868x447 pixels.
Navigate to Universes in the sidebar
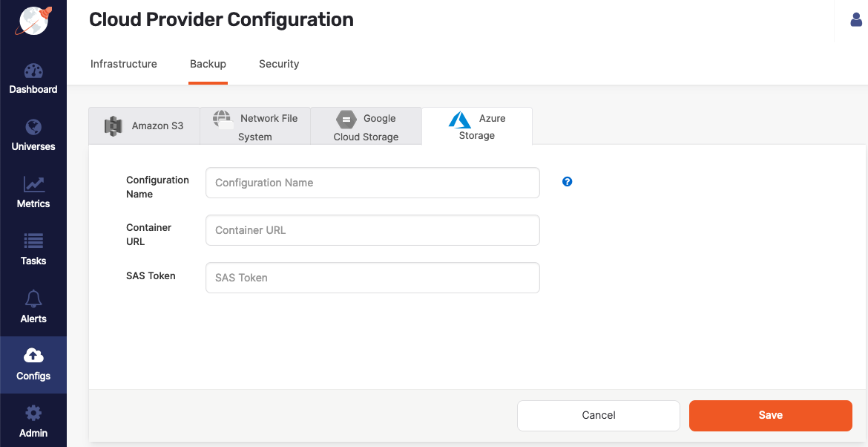[x=33, y=135]
